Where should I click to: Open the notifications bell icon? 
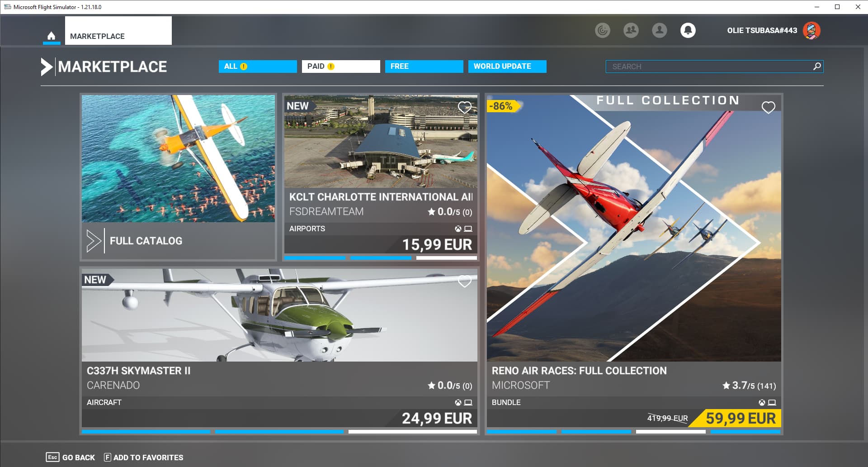[x=688, y=30]
